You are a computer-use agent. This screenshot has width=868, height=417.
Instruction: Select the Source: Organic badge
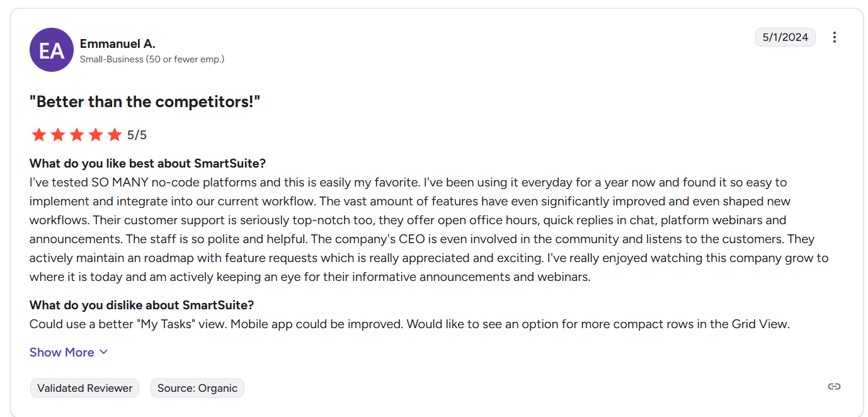(197, 388)
